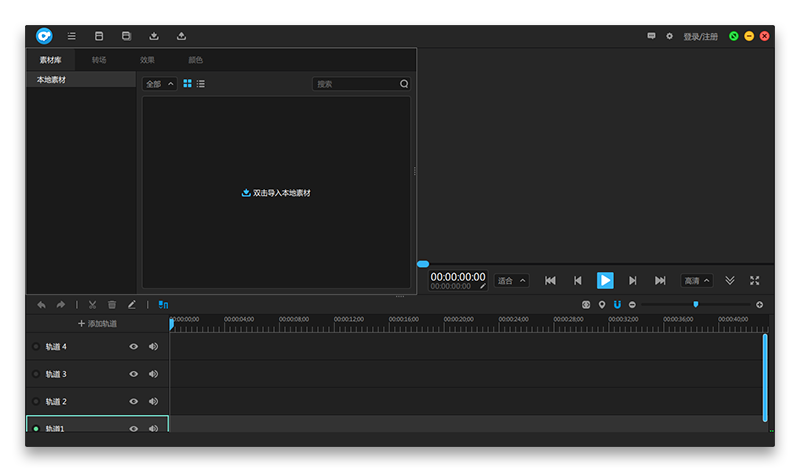Screen dimensions: 800x472
Task: Click the scissors split tool
Action: 92,305
